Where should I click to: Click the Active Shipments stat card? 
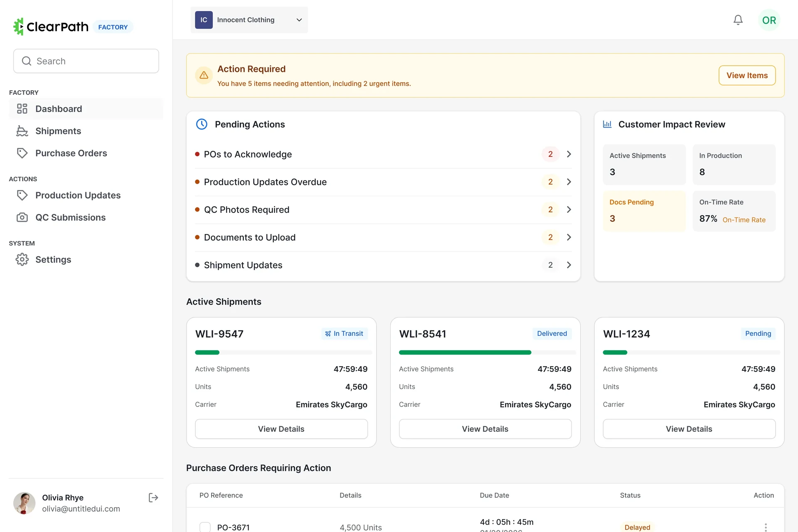644,165
